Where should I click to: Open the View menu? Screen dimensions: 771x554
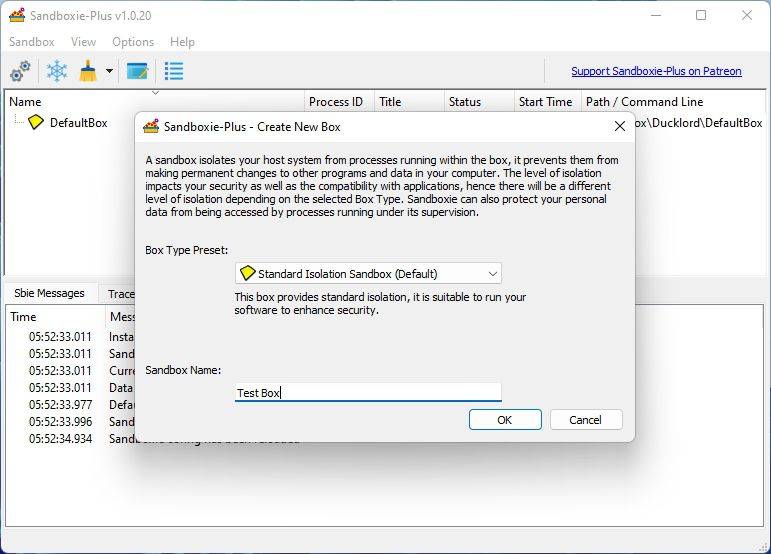84,42
